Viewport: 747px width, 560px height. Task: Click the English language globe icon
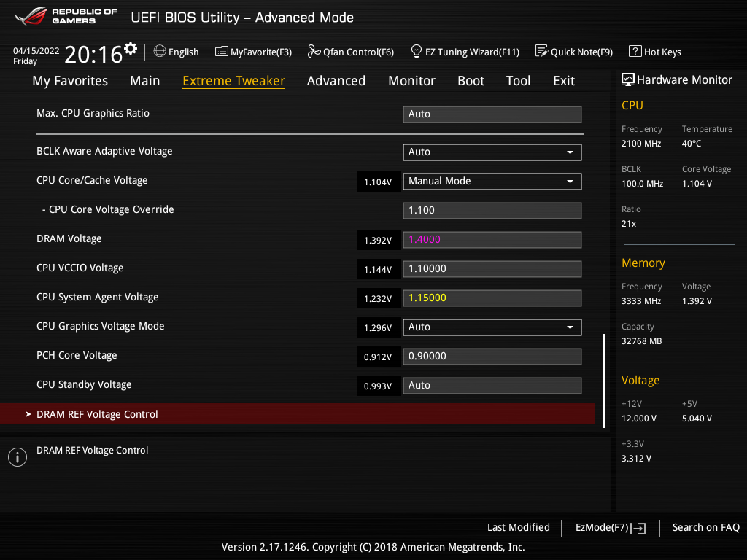[x=160, y=52]
